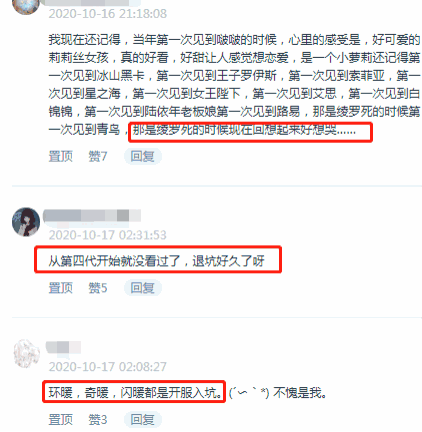Click the blurred username above 2020-10-17 02:08:27
The width and height of the screenshot is (422, 432).
[x=63, y=347]
